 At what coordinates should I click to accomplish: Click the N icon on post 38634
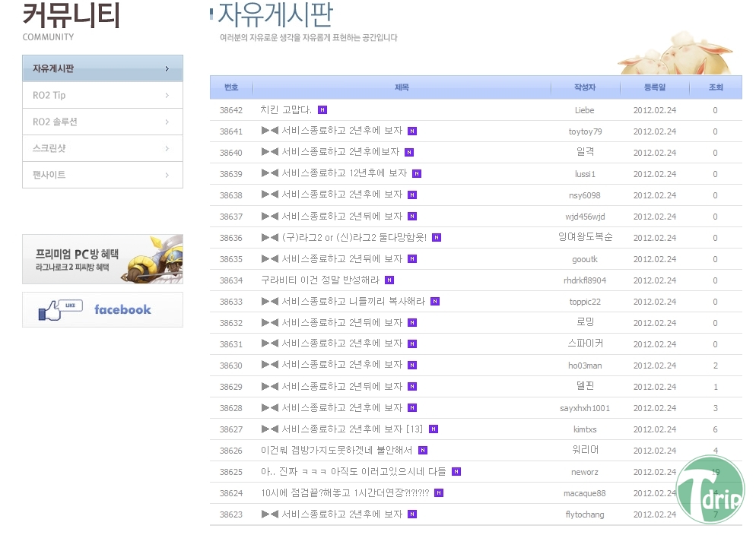(x=389, y=280)
